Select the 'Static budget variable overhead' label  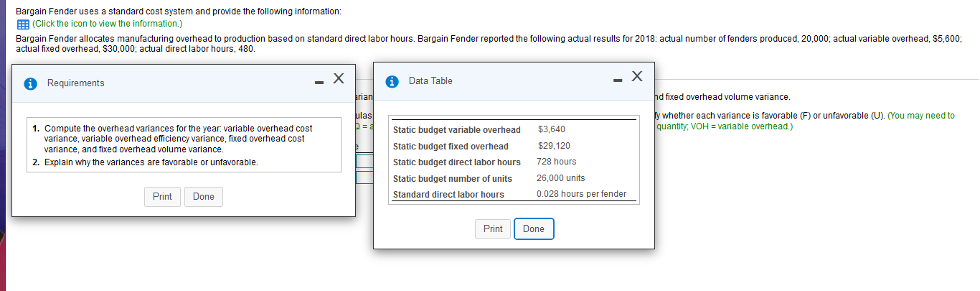457,130
